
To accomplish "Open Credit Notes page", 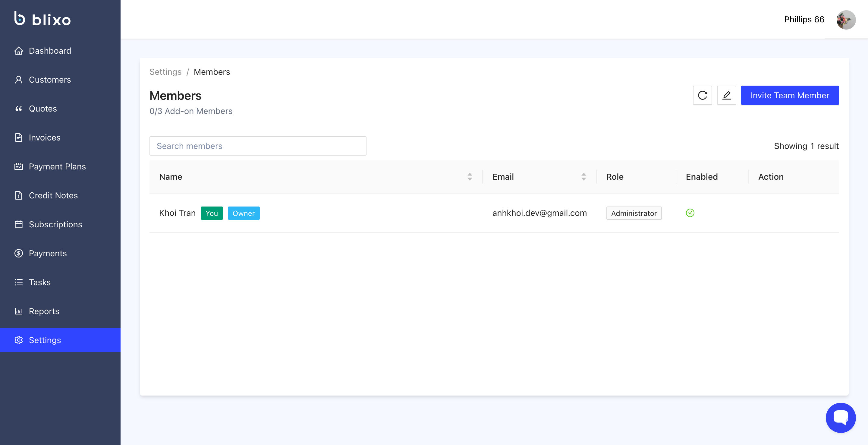I will pyautogui.click(x=53, y=196).
